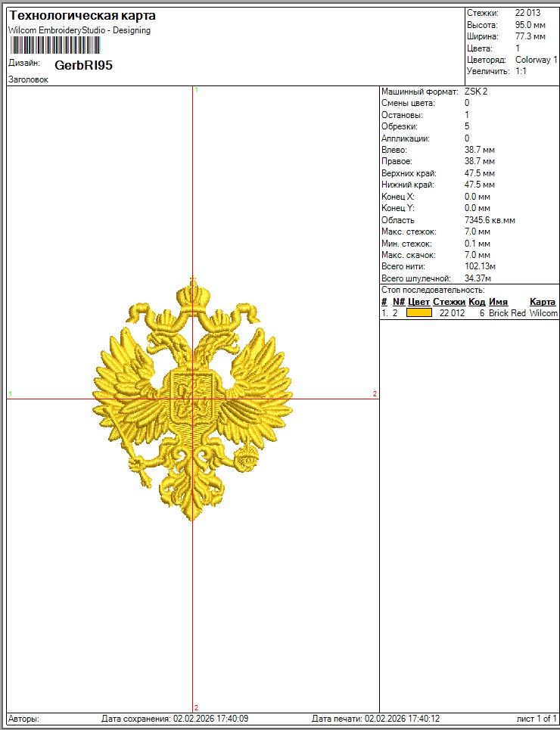Click the Стежки column header in stop sequence
Image resolution: width=560 pixels, height=730 pixels.
449,302
